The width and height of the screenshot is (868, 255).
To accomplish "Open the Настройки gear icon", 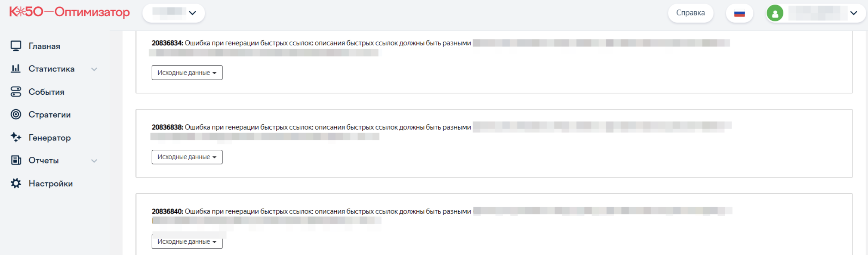I will coord(16,183).
